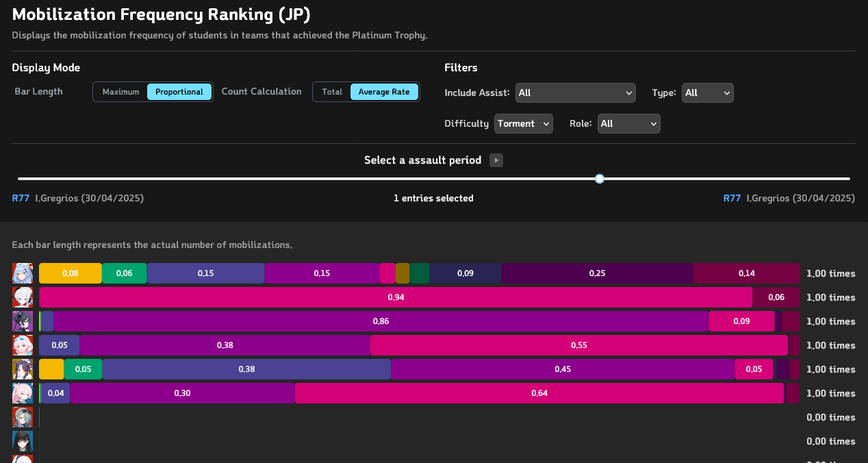Open the Type filter dropdown
Screen dimensions: 868x463
[x=708, y=92]
